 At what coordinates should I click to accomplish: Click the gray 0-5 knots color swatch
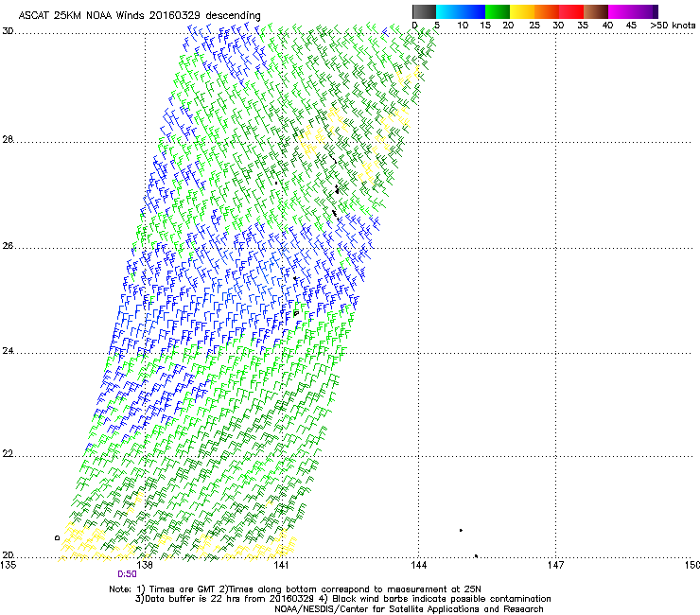pos(424,11)
